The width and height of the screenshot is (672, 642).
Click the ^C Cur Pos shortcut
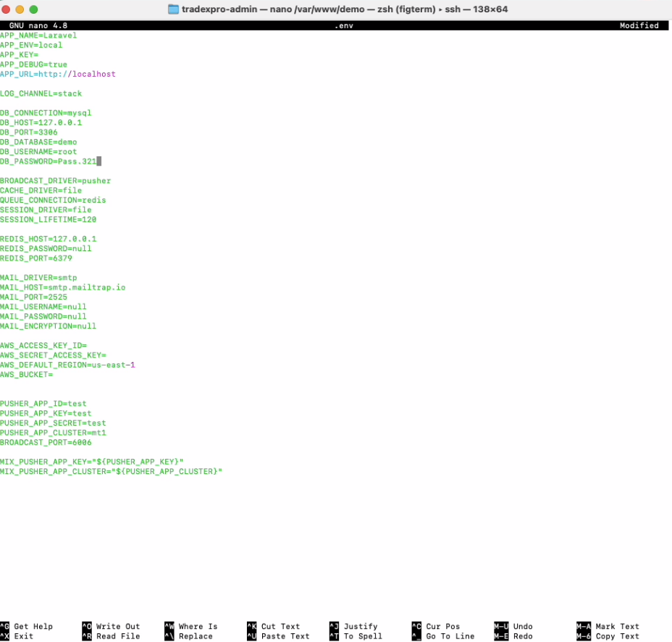pyautogui.click(x=435, y=627)
